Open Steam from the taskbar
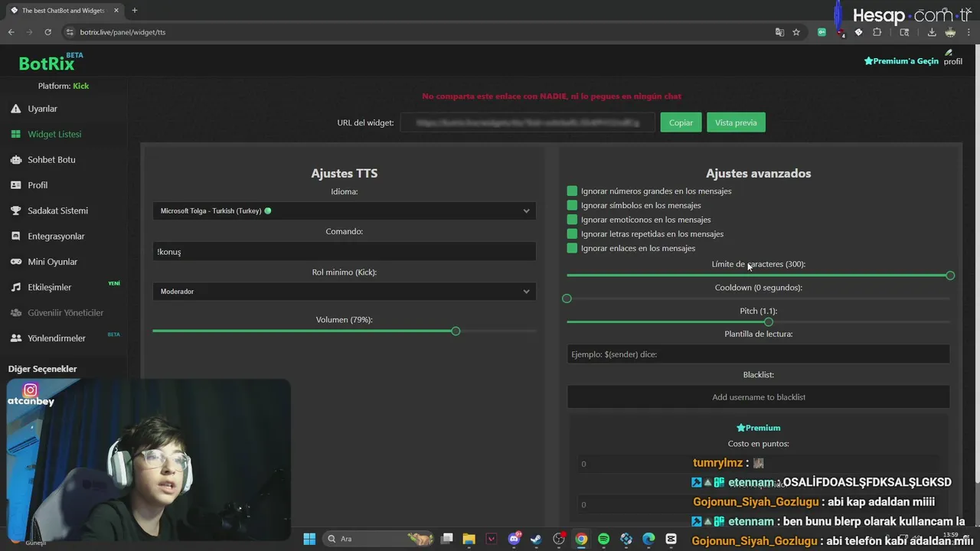Screen dimensions: 980x551 (536, 539)
